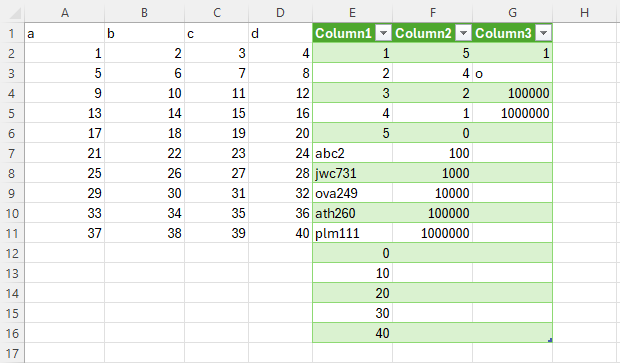Select cell G5 with value 1000000

click(x=512, y=113)
